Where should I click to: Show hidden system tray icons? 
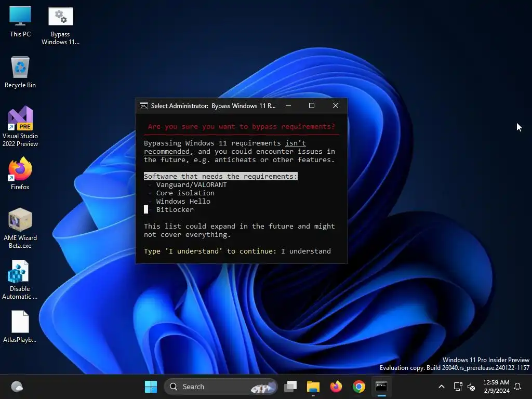coord(442,387)
